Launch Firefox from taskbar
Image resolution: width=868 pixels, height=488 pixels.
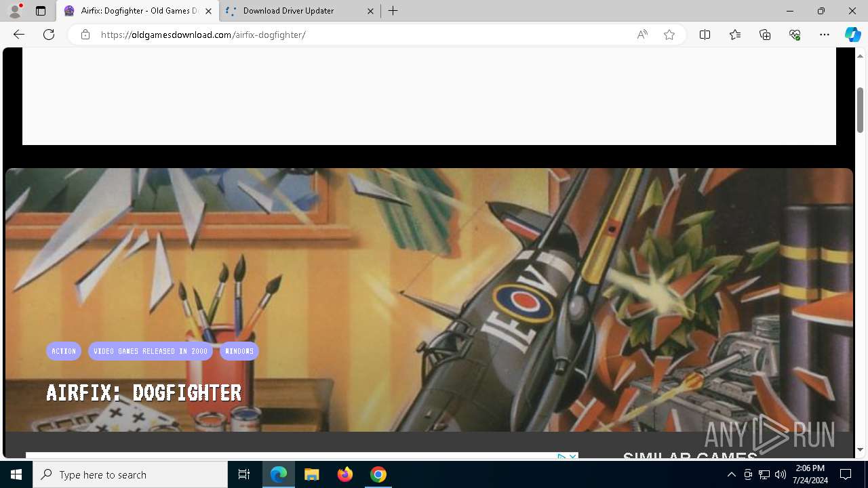345,474
